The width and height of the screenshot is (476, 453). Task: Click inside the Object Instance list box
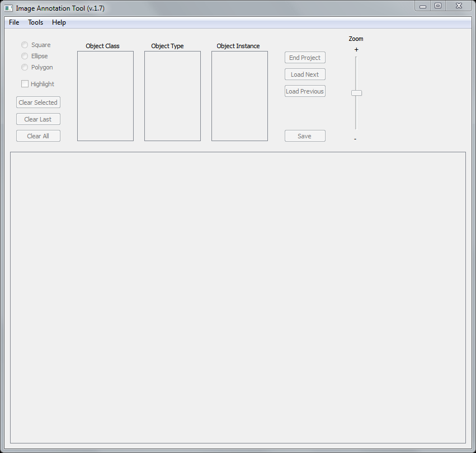pyautogui.click(x=239, y=96)
